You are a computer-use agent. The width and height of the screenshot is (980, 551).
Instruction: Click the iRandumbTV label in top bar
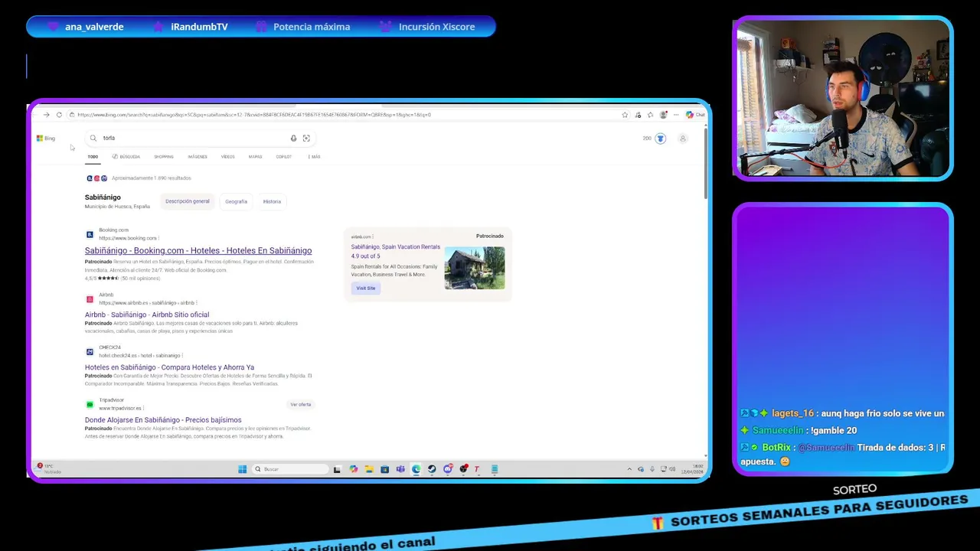pyautogui.click(x=199, y=27)
